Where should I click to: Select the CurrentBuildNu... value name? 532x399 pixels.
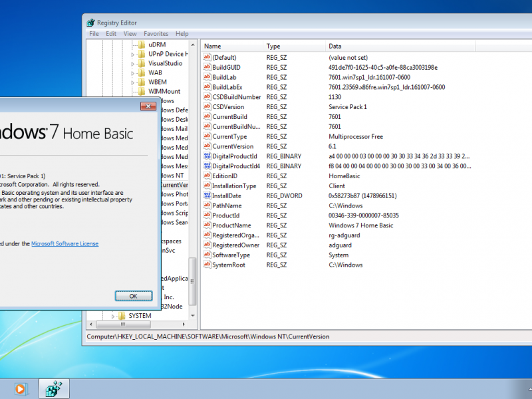click(237, 126)
